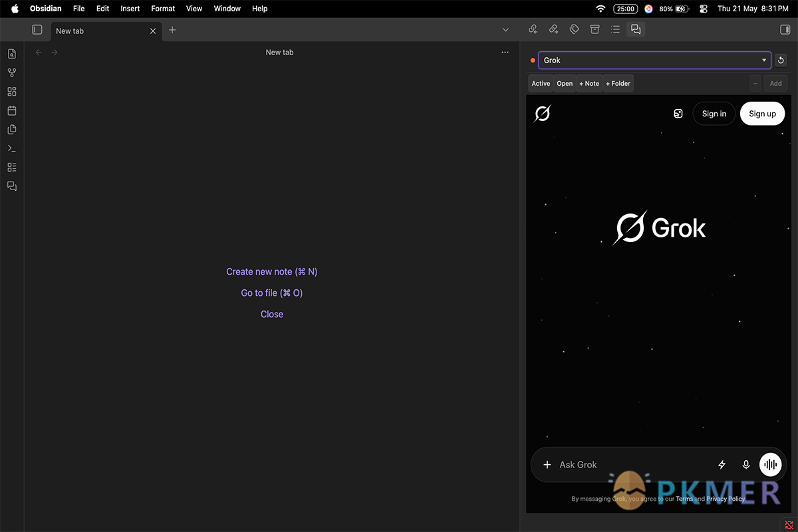Click Create new note link
This screenshot has height=532, width=798.
tap(272, 271)
